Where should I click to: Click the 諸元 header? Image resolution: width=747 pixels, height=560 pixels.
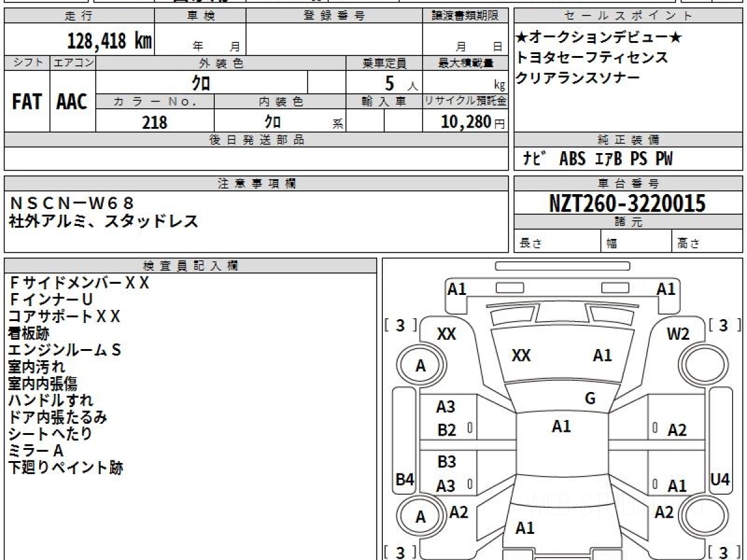click(x=628, y=222)
